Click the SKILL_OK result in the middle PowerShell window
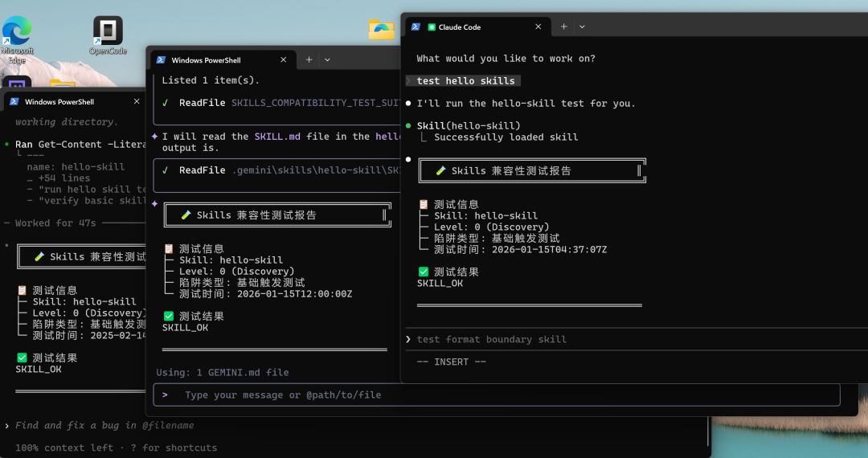This screenshot has width=868, height=458. (185, 328)
